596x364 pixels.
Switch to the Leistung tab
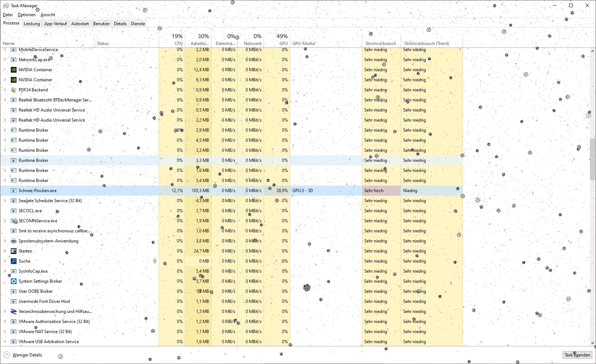pyautogui.click(x=32, y=24)
